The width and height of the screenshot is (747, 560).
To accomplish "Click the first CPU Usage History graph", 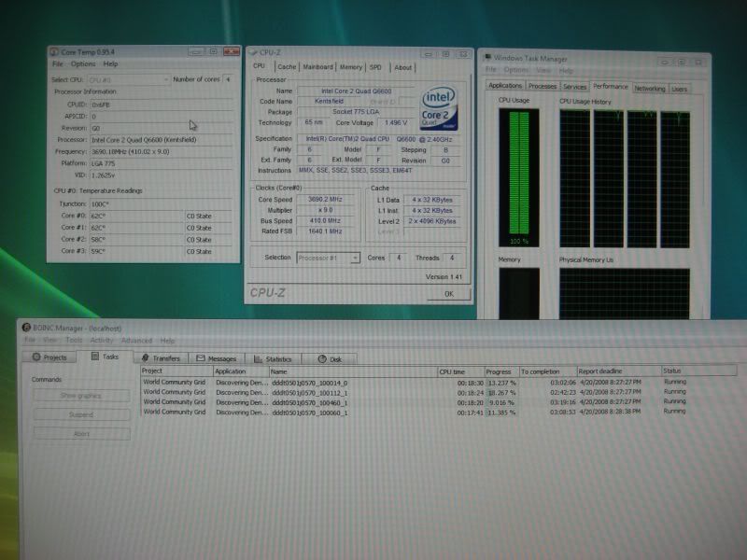I will pos(574,178).
